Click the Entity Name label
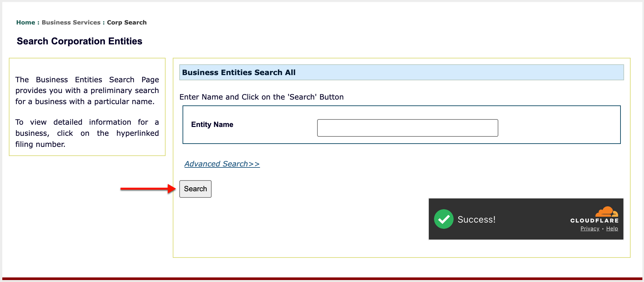The height and width of the screenshot is (282, 644). click(212, 125)
